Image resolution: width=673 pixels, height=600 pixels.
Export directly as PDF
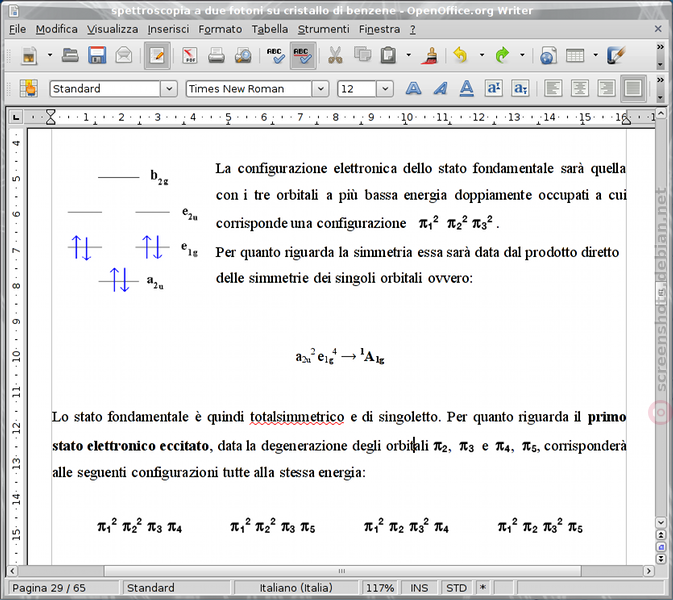(x=189, y=55)
